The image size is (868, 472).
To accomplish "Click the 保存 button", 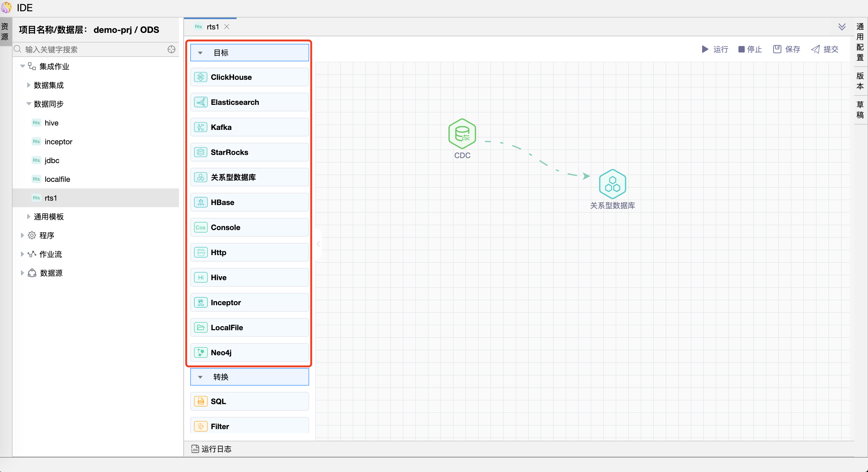I will 786,49.
